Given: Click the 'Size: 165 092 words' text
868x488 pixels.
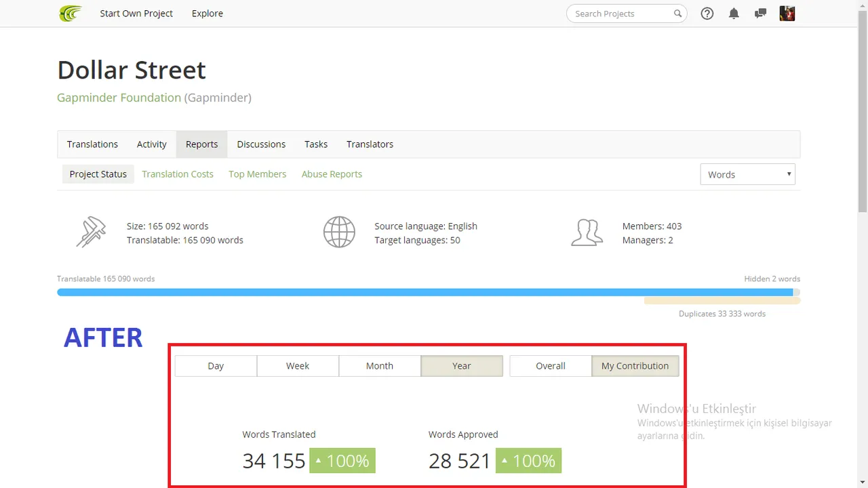Looking at the screenshot, I should 167,226.
